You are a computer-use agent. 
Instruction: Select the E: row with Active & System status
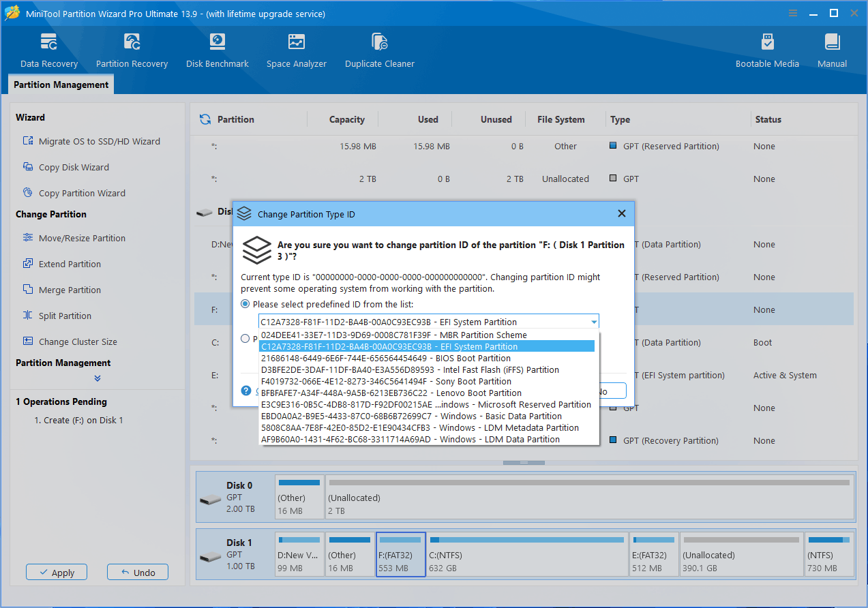524,375
